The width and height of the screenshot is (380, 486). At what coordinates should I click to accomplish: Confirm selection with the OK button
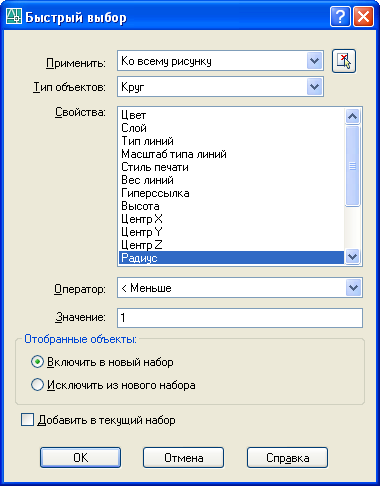tap(80, 458)
